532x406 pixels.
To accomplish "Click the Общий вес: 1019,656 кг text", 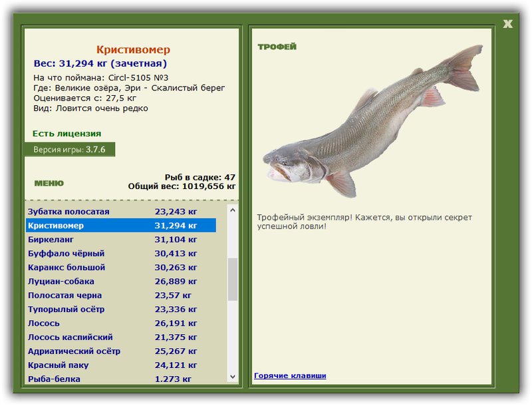I will [x=182, y=186].
